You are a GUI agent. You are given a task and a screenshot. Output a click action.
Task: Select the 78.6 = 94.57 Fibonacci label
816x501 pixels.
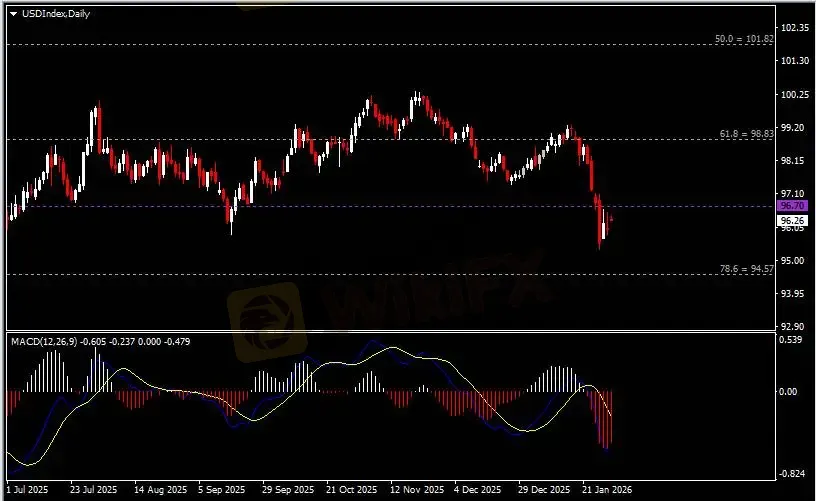[x=746, y=269]
